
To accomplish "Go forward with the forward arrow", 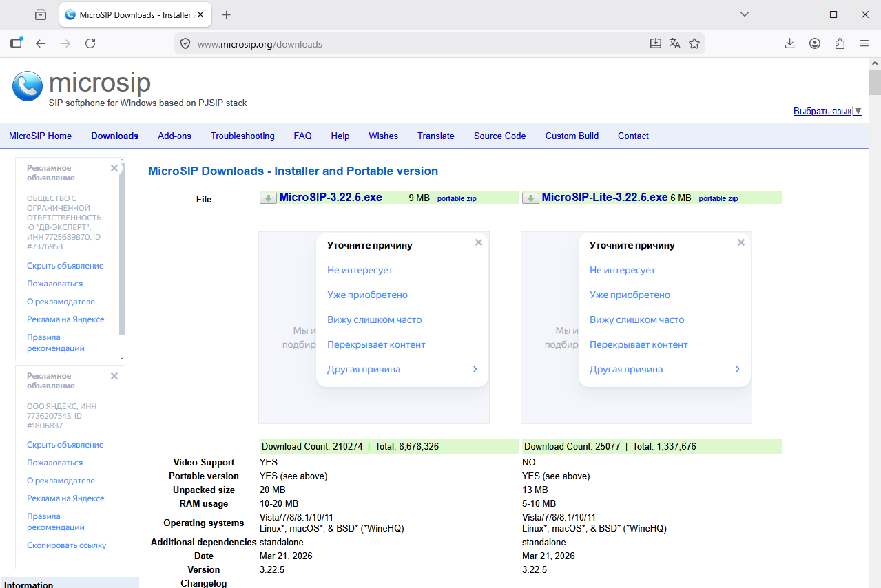I will (65, 43).
